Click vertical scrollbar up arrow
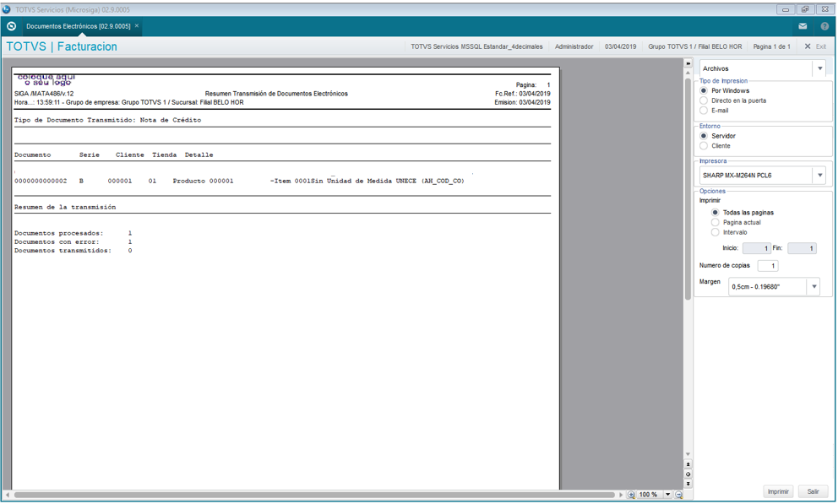 coord(688,73)
